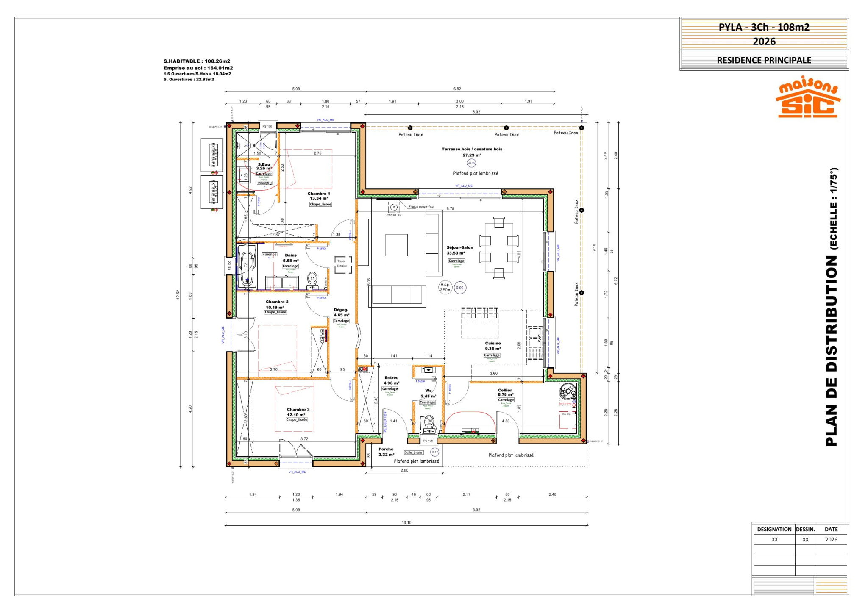Screen dimensions: 868x613
Task: Select the 1/6 Ouvertures/S.Hab = 18.04m2 line
Action: point(197,74)
